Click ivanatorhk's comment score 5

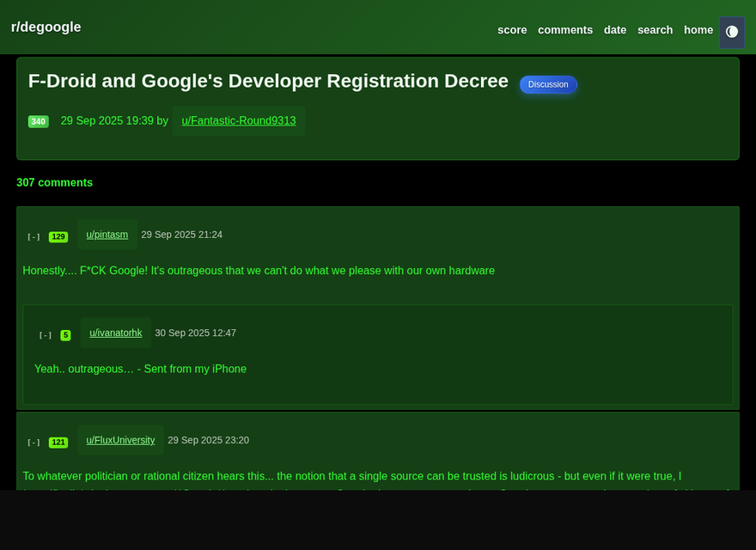pyautogui.click(x=65, y=335)
